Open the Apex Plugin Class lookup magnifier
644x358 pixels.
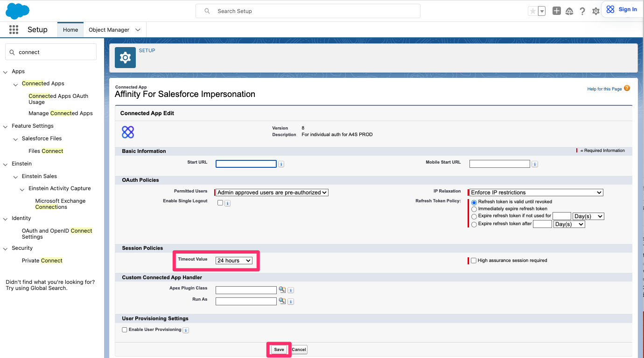coord(282,289)
